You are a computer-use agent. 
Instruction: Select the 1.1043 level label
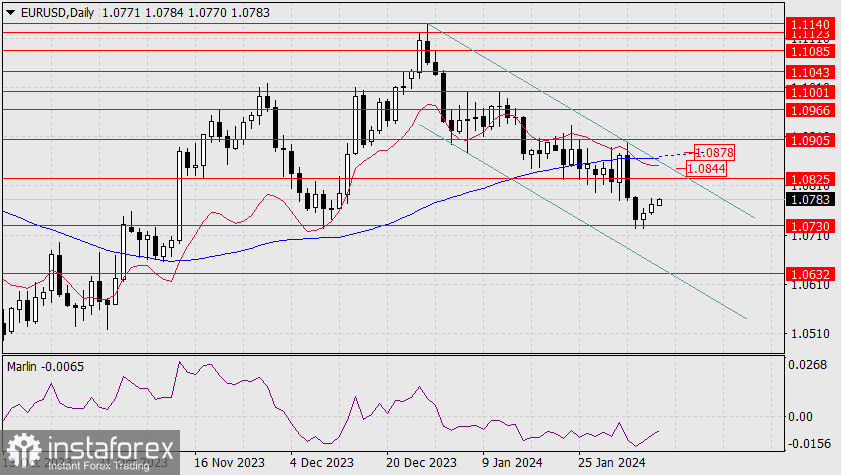(x=810, y=72)
